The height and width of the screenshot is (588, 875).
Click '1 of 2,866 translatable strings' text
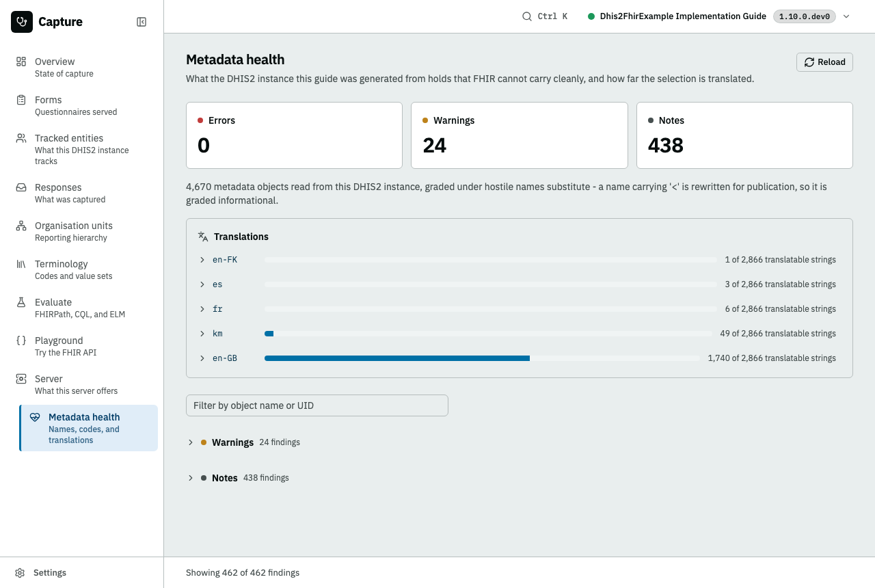point(781,260)
